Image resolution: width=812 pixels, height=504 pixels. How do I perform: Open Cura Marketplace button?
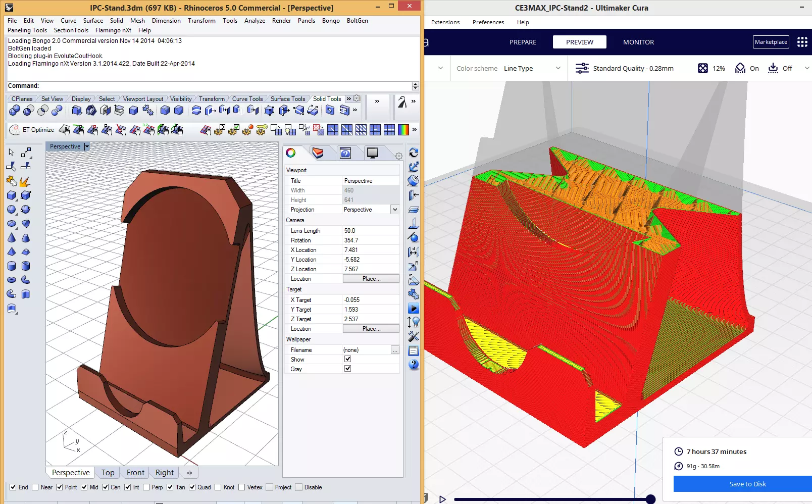click(x=771, y=42)
